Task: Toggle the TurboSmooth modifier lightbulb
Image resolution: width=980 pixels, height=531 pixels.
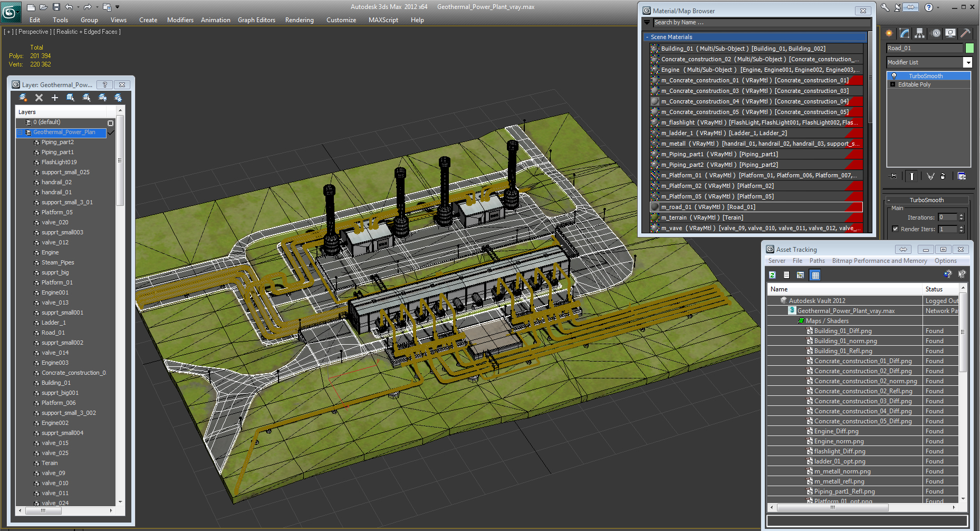Action: pyautogui.click(x=894, y=76)
